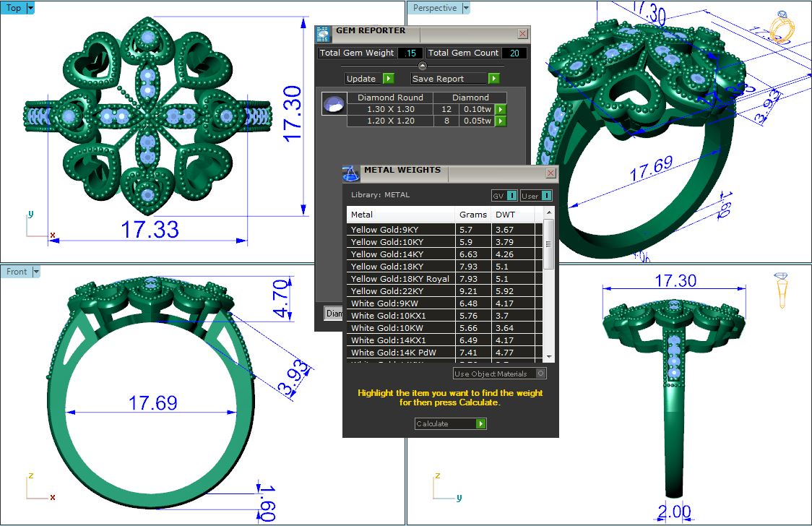
Task: Select the White Gold:14K PdW row
Action: (x=444, y=353)
